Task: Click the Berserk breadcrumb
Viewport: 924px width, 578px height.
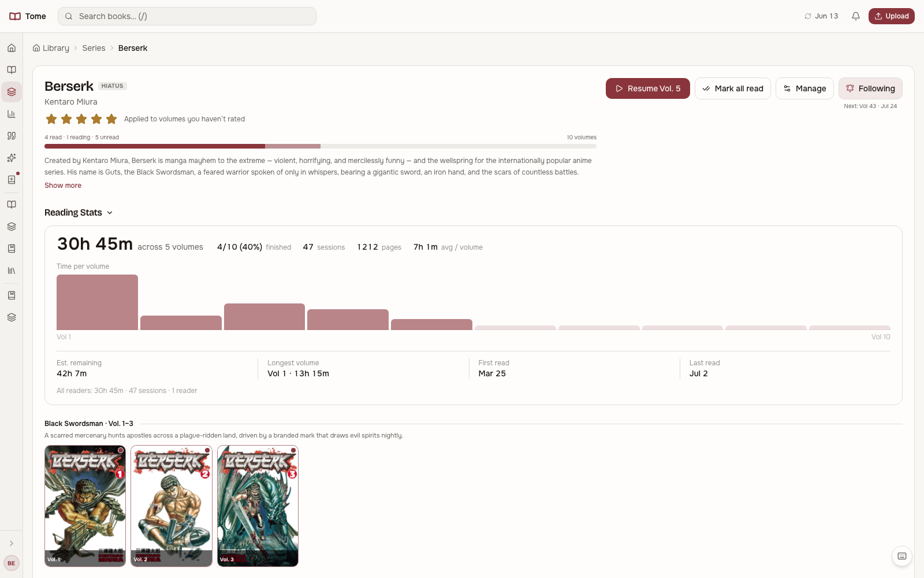Action: pyautogui.click(x=133, y=48)
